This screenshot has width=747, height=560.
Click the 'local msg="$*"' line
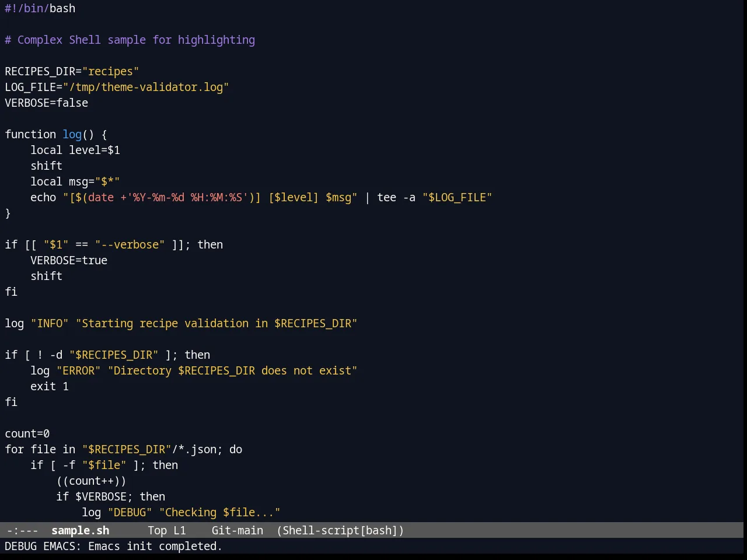[x=75, y=181]
